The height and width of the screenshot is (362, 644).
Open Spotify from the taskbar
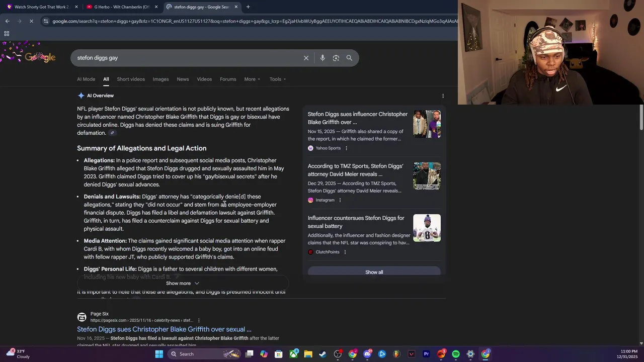456,354
